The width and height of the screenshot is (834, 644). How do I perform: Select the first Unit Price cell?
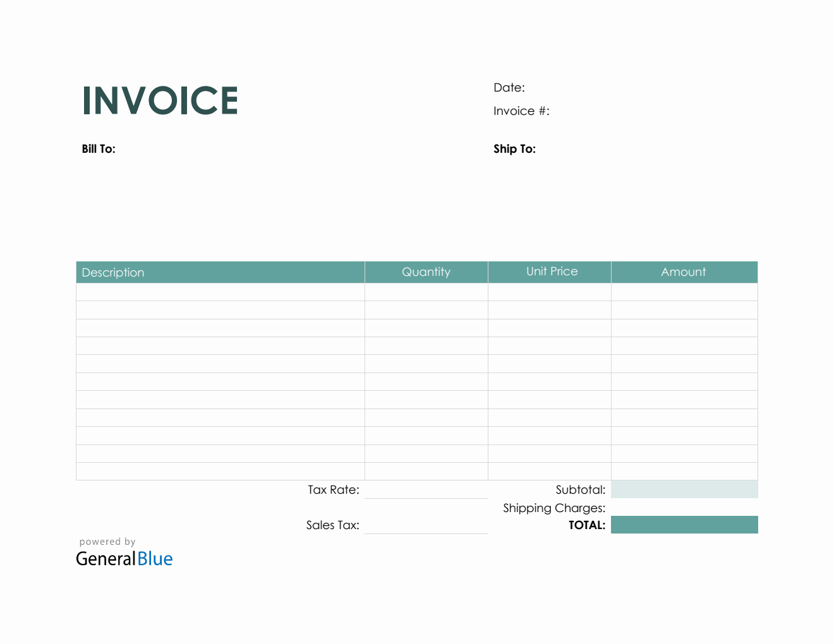pos(549,292)
